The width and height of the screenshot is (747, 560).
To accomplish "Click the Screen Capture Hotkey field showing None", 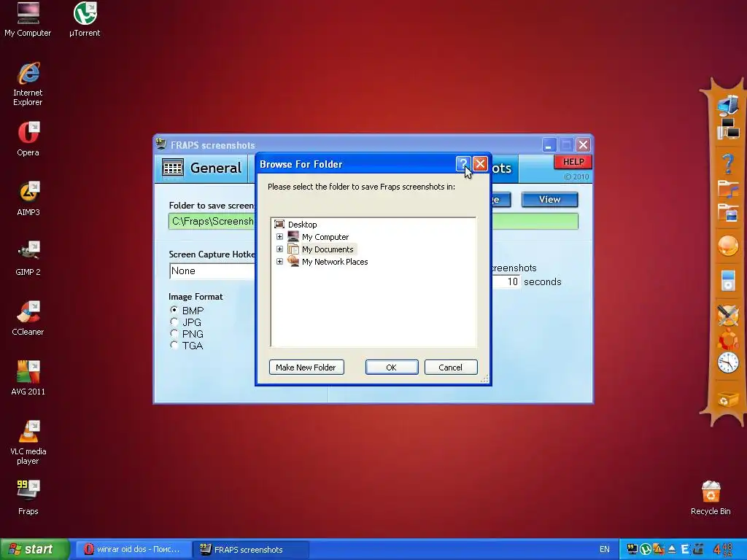I will [212, 271].
